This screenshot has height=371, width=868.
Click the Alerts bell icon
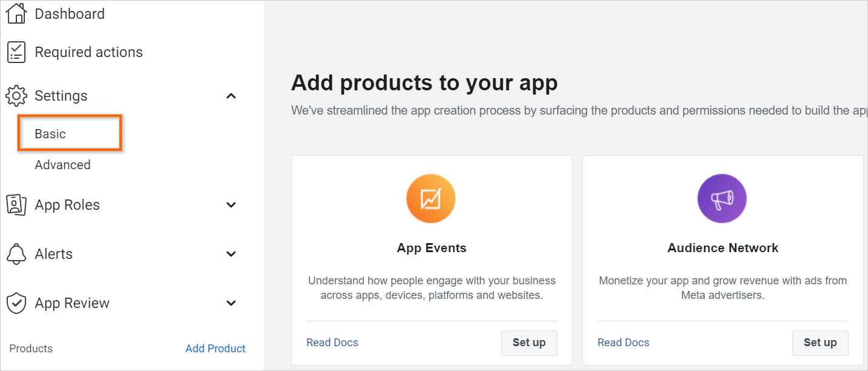(16, 253)
